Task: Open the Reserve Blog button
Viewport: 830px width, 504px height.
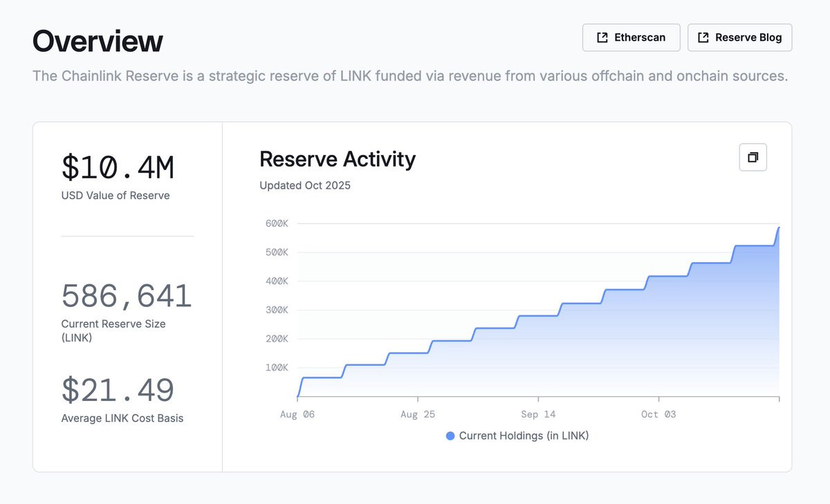Action: point(739,37)
